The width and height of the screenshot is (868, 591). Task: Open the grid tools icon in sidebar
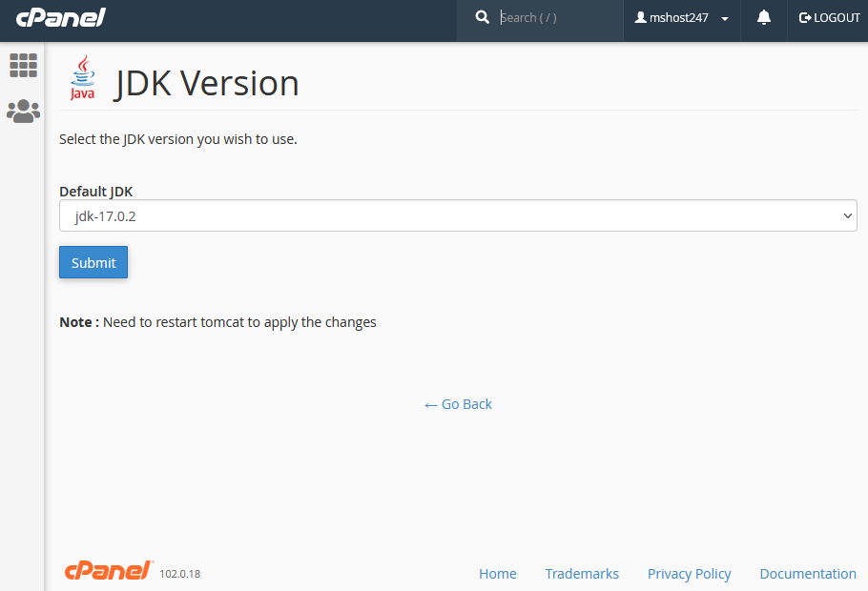click(23, 65)
